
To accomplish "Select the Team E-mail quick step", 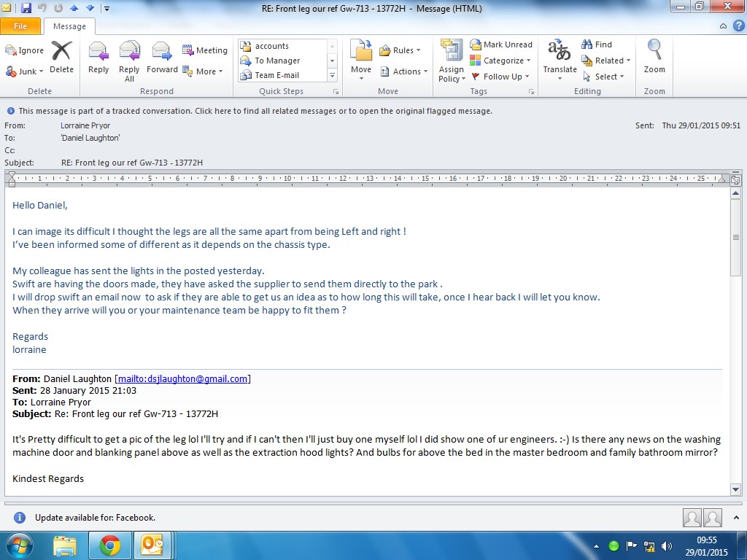I will coord(282,75).
